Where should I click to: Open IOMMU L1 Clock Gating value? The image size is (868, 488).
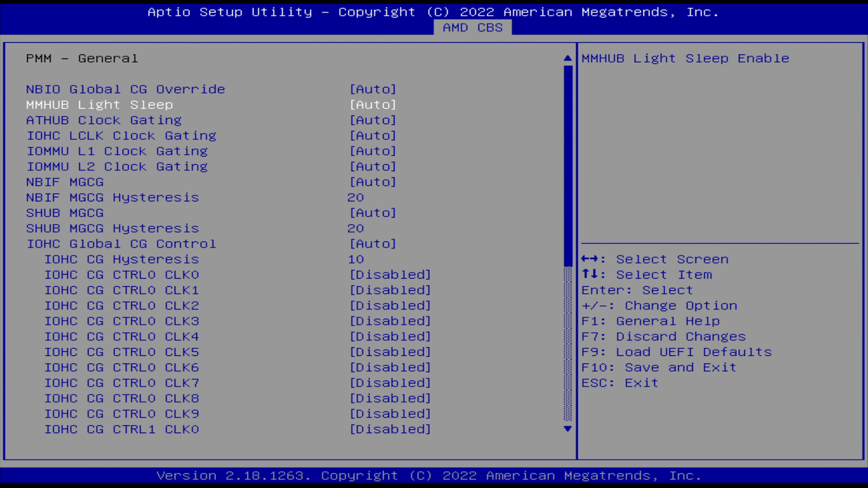pos(373,151)
